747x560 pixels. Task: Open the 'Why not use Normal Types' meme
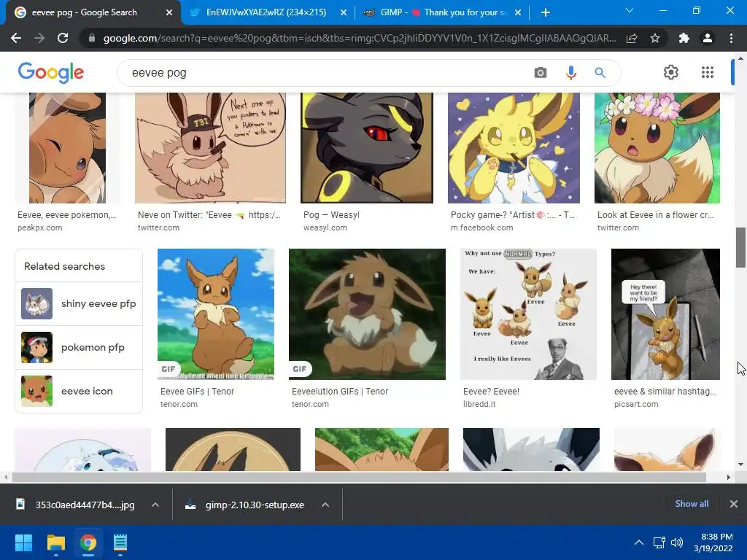point(528,314)
